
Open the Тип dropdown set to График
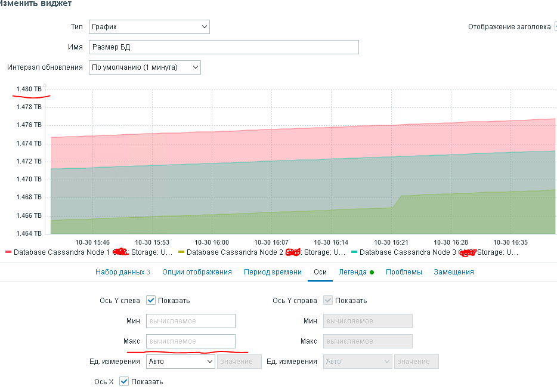click(x=149, y=27)
